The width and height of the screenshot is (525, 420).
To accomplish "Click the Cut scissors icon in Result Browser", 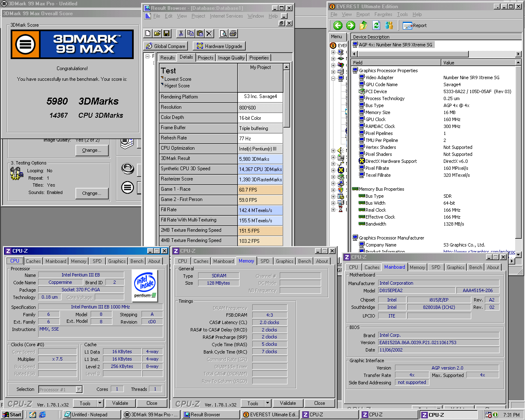I will pyautogui.click(x=180, y=33).
